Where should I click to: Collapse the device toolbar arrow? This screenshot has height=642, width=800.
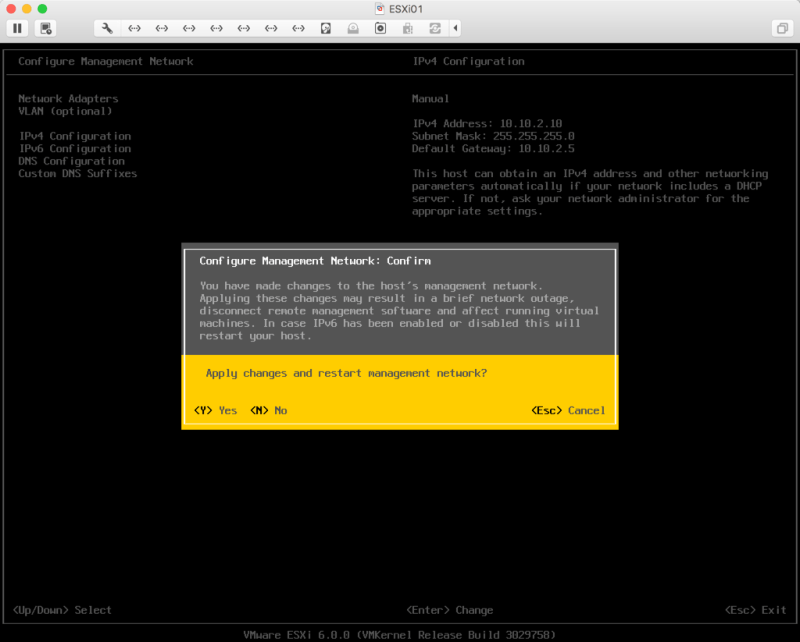click(456, 28)
